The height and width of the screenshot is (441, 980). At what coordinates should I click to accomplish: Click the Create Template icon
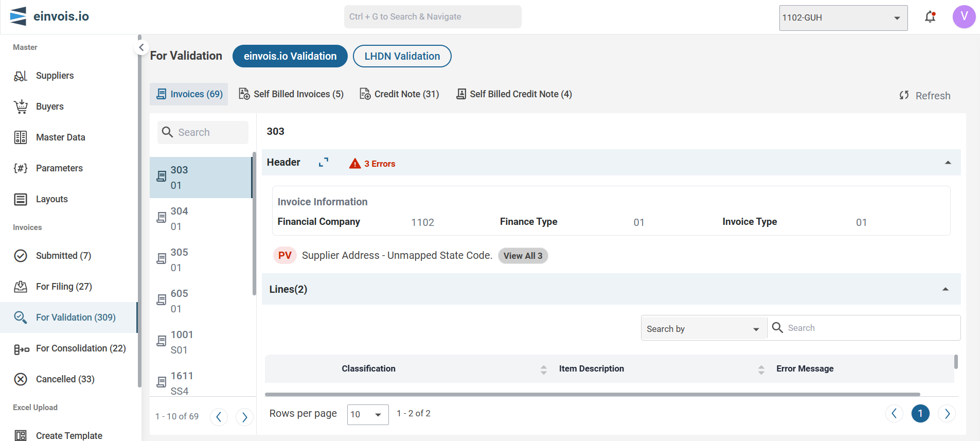(x=21, y=436)
